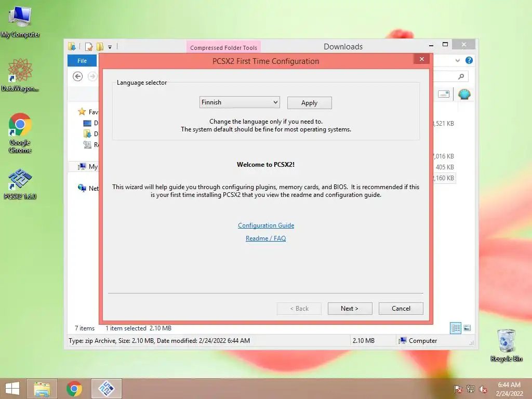Select the Downloads item under Favorites
The width and height of the screenshot is (532, 399).
pyautogui.click(x=90, y=134)
